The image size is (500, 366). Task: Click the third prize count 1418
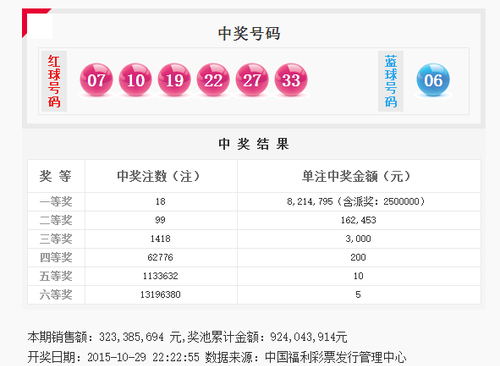point(160,239)
